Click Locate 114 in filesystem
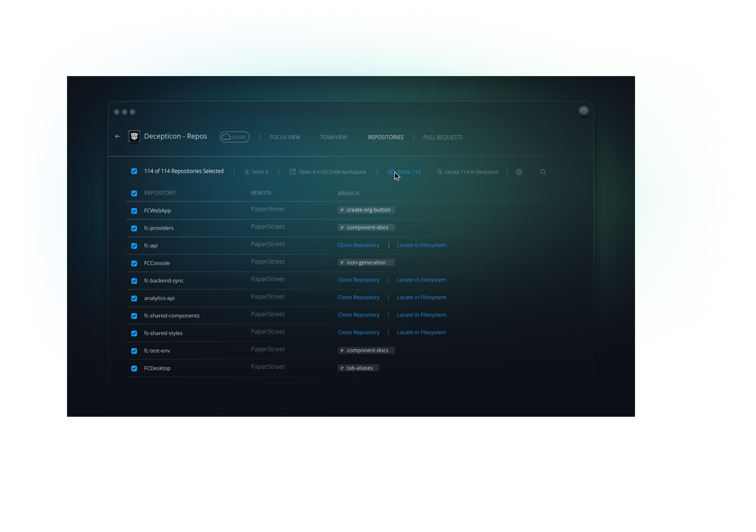The height and width of the screenshot is (532, 756). click(x=471, y=172)
